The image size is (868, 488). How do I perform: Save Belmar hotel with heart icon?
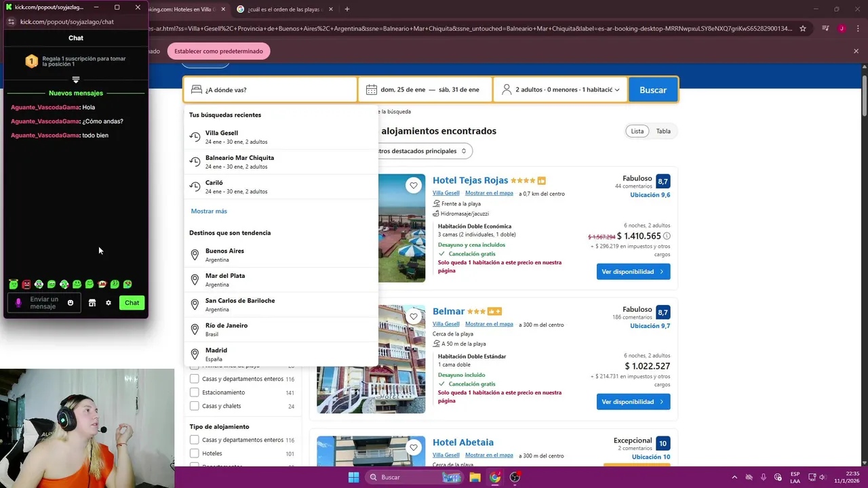(x=414, y=316)
